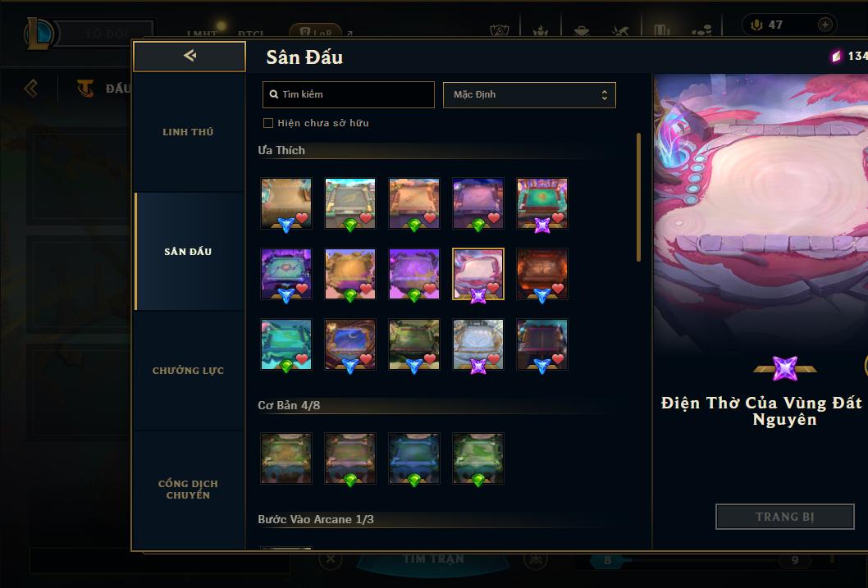Open the Mặc Định sort dropdown
Screen dimensions: 868x588
coord(529,94)
